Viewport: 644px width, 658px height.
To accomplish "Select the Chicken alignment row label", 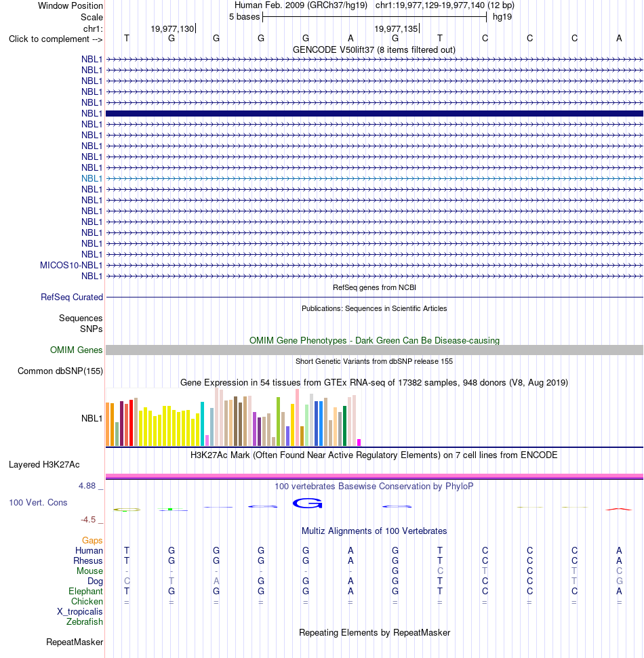I will coord(87,601).
